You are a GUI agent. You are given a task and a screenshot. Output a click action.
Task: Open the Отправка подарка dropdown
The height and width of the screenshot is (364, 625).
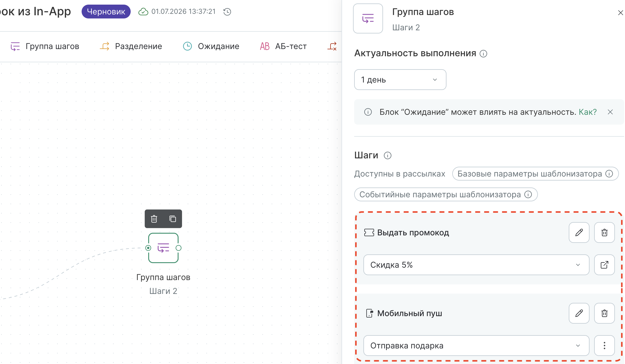[x=476, y=346]
